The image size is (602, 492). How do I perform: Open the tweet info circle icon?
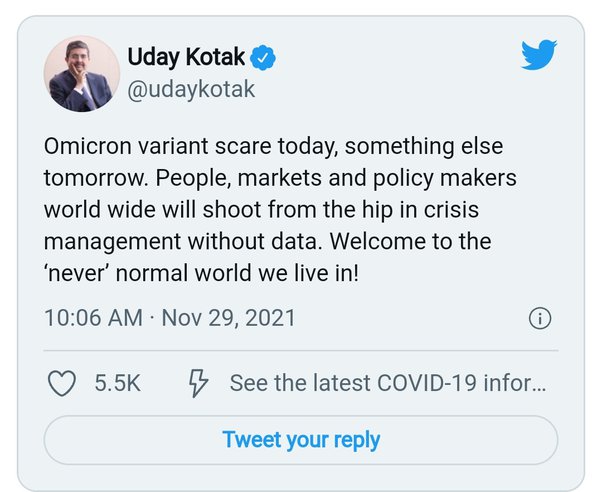(540, 319)
